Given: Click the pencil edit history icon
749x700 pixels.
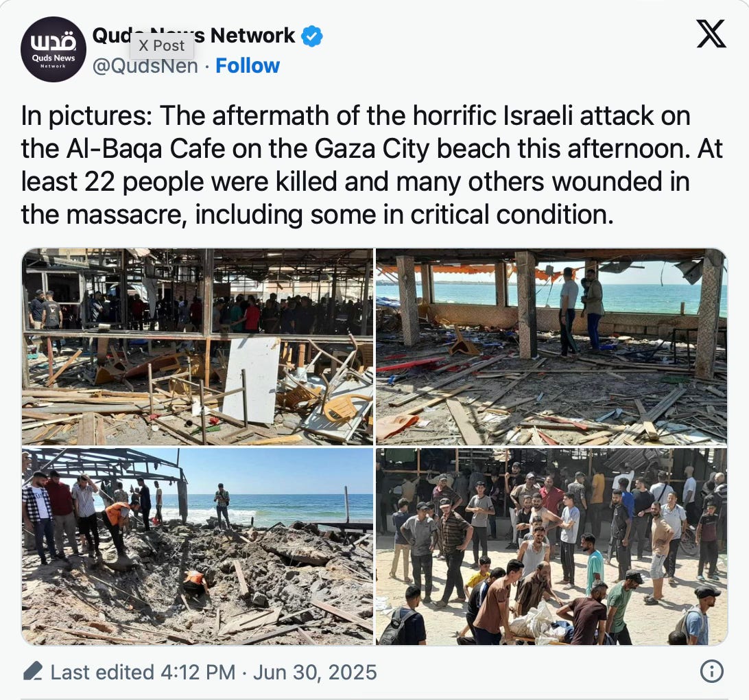Looking at the screenshot, I should click(32, 671).
